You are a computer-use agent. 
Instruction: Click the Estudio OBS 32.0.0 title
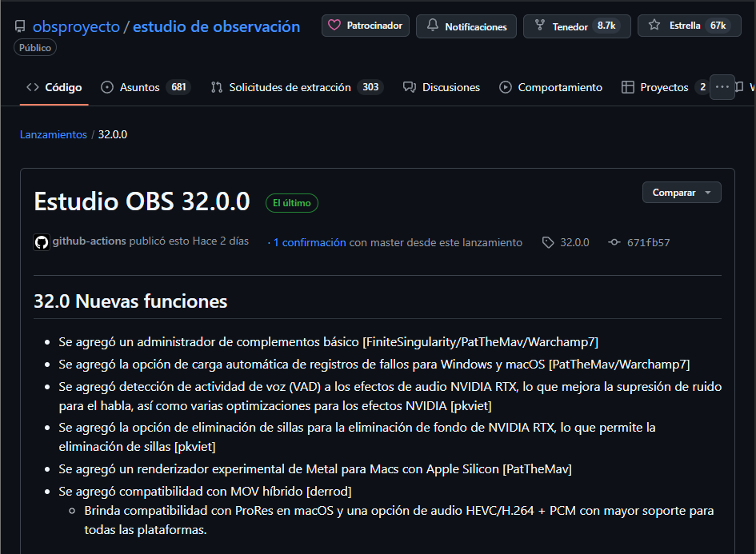point(142,201)
